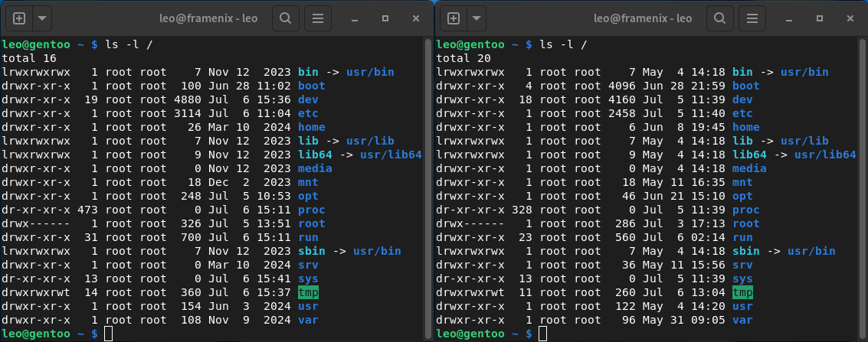Click 'ls -l /' command in right terminal
This screenshot has width=868, height=342.
(x=564, y=44)
